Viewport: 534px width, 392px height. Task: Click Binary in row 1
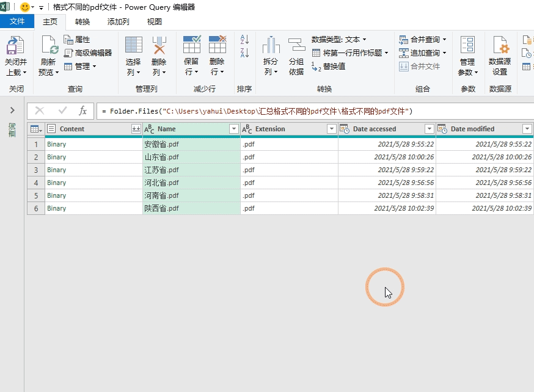click(57, 144)
